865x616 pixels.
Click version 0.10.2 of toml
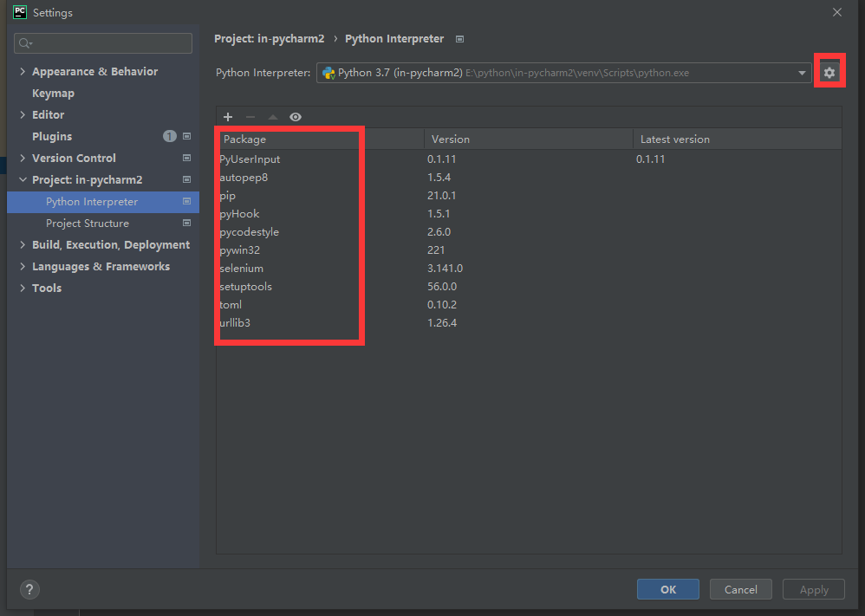click(x=442, y=304)
